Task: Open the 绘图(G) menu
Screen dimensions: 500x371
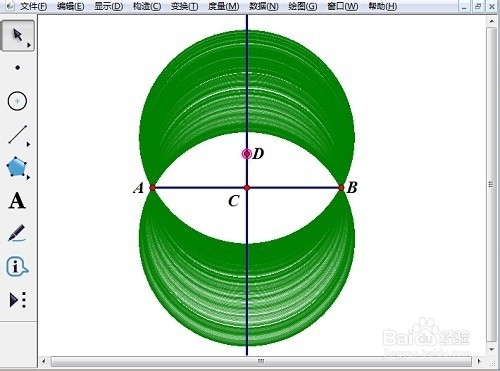Action: [303, 6]
